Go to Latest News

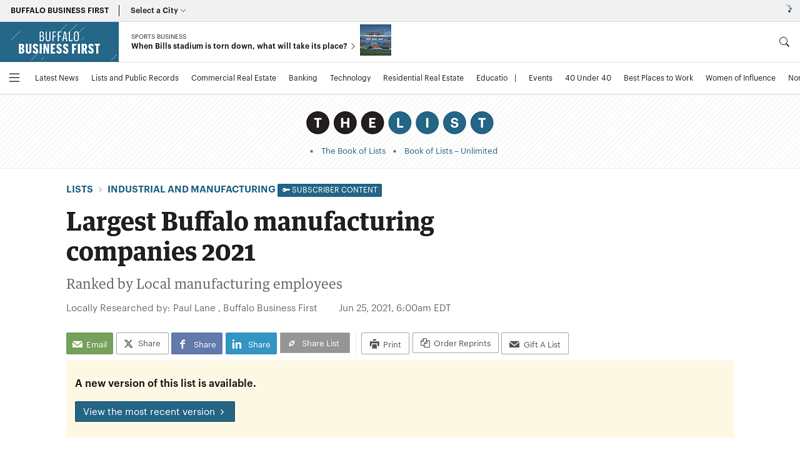point(57,78)
